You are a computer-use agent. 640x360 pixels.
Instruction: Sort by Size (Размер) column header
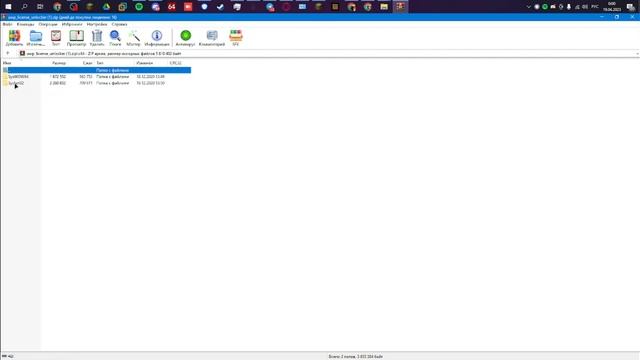(x=59, y=63)
